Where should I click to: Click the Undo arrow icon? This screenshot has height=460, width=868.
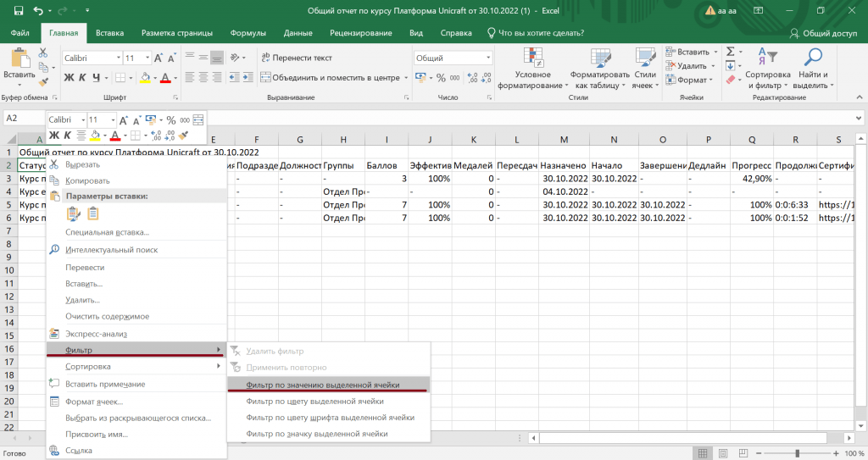38,10
